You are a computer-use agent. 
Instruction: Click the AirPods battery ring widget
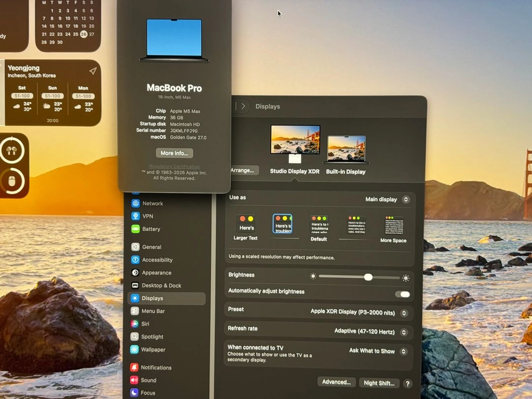[x=12, y=151]
